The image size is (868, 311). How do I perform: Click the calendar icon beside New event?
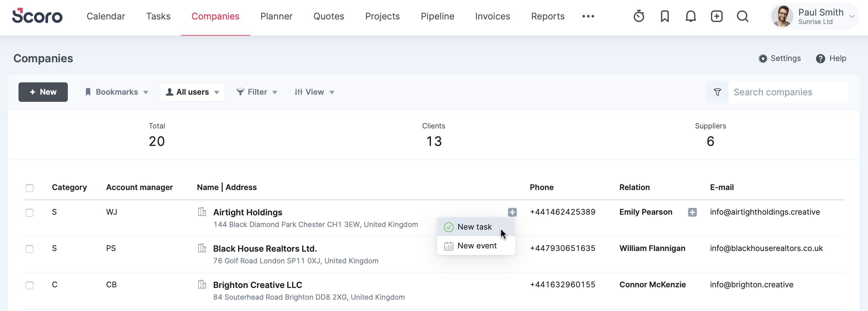point(448,246)
